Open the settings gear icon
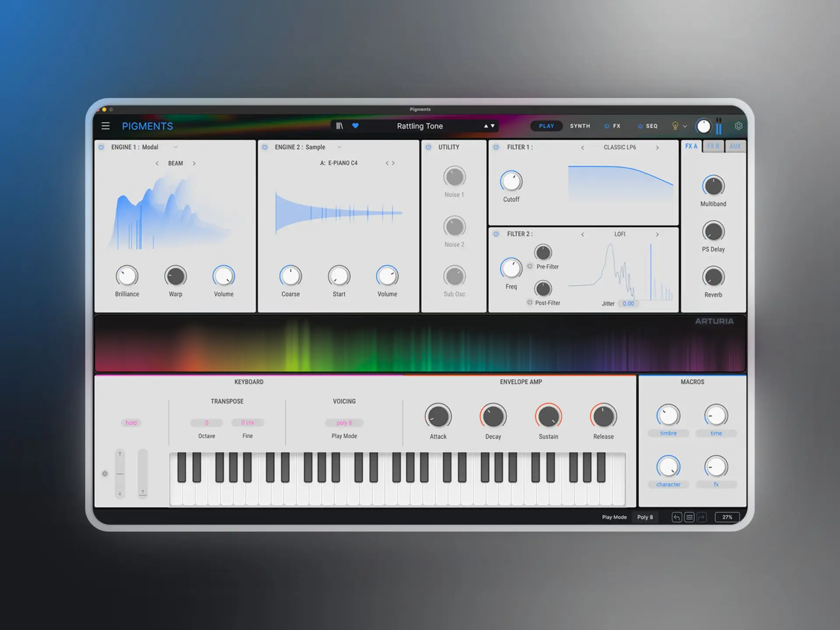The height and width of the screenshot is (630, 840). 738,126
